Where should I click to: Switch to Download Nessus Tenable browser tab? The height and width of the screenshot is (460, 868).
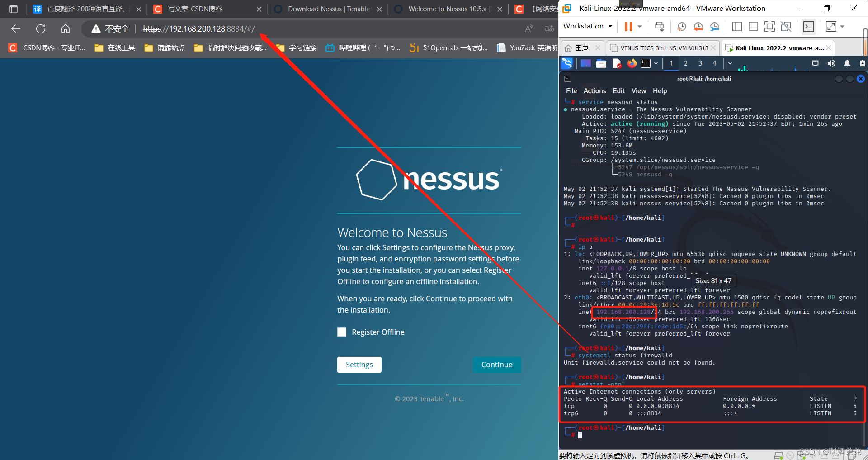[327, 9]
